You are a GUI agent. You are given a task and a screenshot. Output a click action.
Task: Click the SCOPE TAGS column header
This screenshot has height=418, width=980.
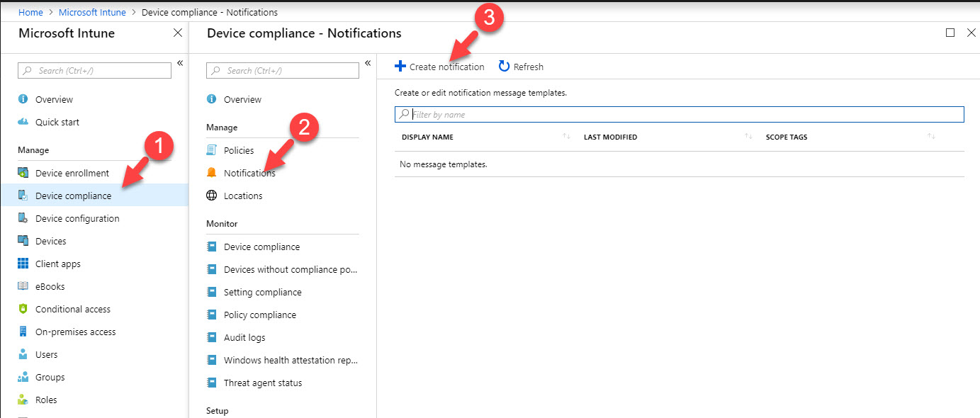[787, 137]
